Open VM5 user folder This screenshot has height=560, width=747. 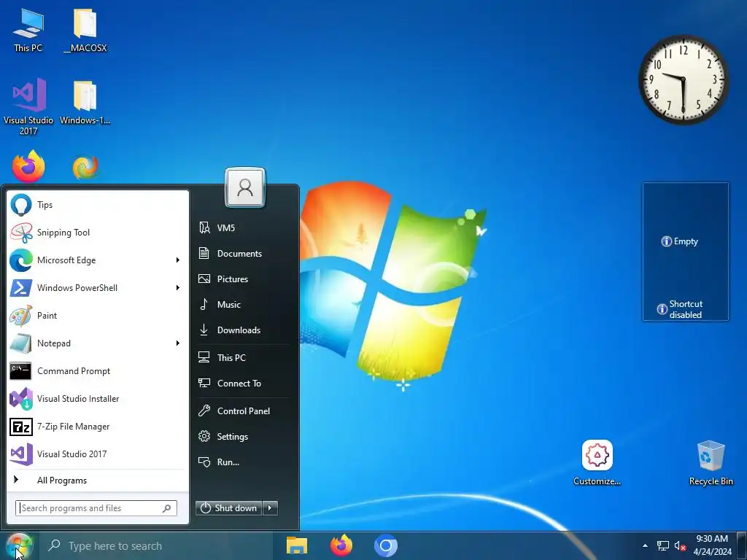(x=244, y=227)
